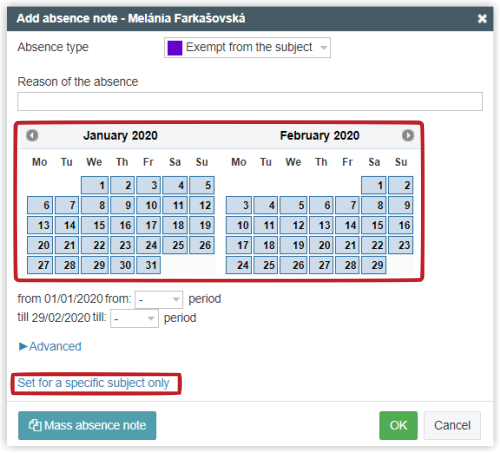Go to previous month with left arrow

click(32, 135)
